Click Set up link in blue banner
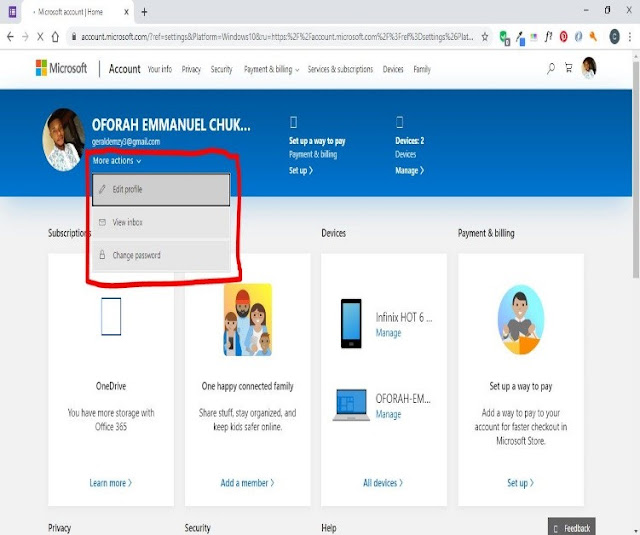 (301, 171)
